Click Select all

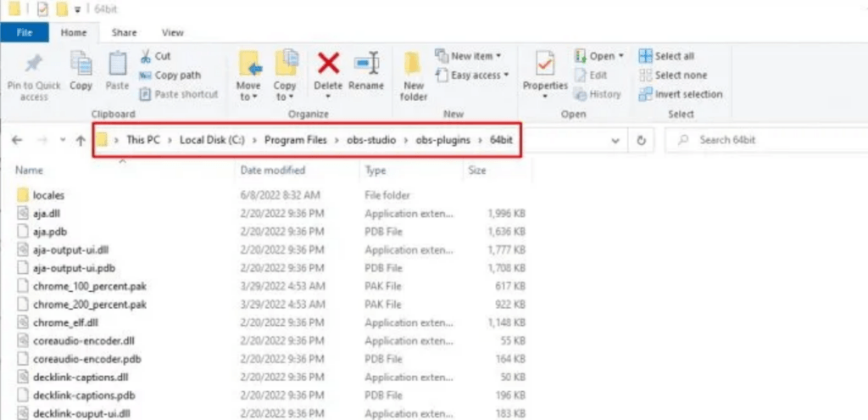(666, 56)
